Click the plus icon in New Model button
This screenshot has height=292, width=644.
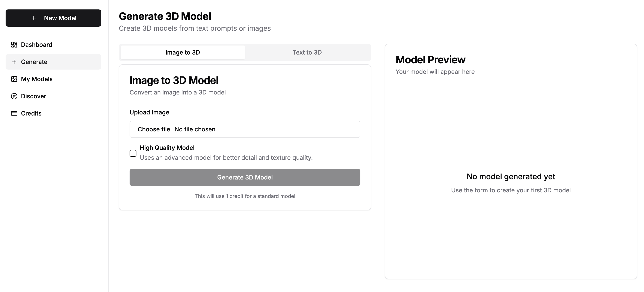(x=34, y=18)
